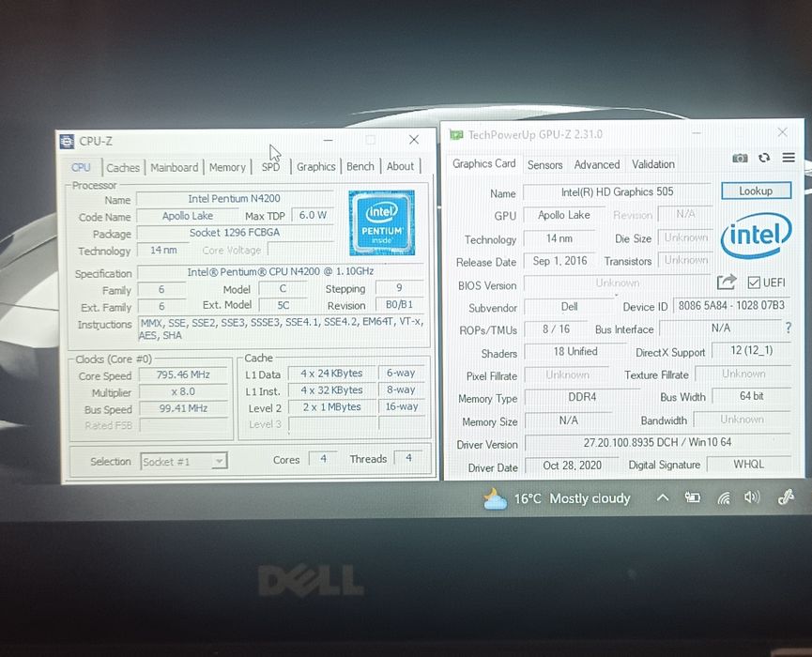812x657 pixels.
Task: Click the Multiplier value x 8.0
Action: tap(183, 391)
